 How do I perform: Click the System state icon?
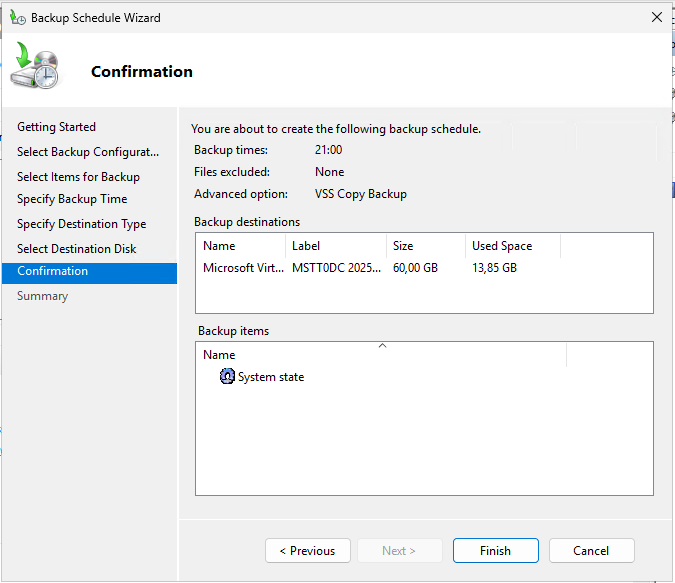click(228, 377)
